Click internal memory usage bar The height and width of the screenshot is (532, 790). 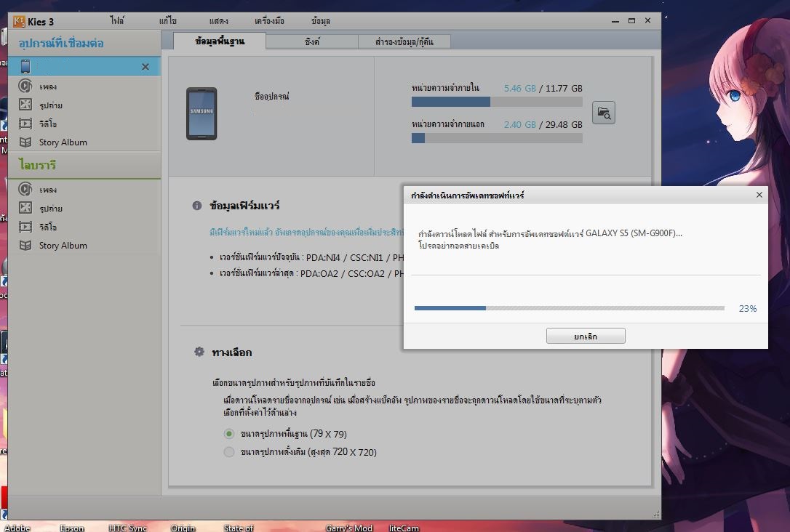pos(497,102)
